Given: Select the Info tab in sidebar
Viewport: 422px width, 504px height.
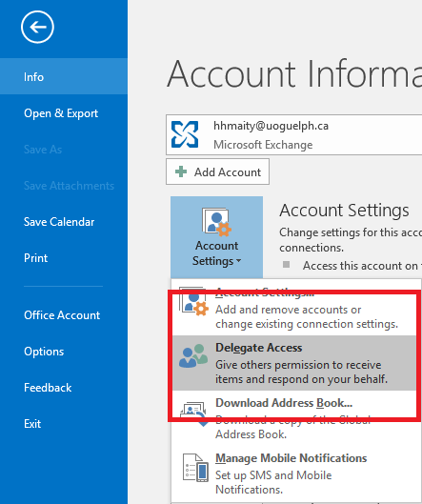Looking at the screenshot, I should pyautogui.click(x=64, y=76).
